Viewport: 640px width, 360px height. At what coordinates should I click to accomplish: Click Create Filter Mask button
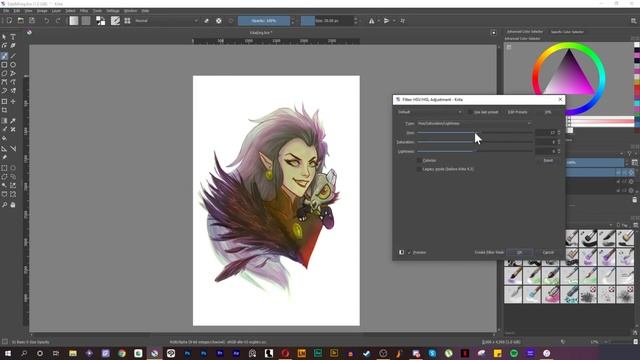tap(489, 253)
